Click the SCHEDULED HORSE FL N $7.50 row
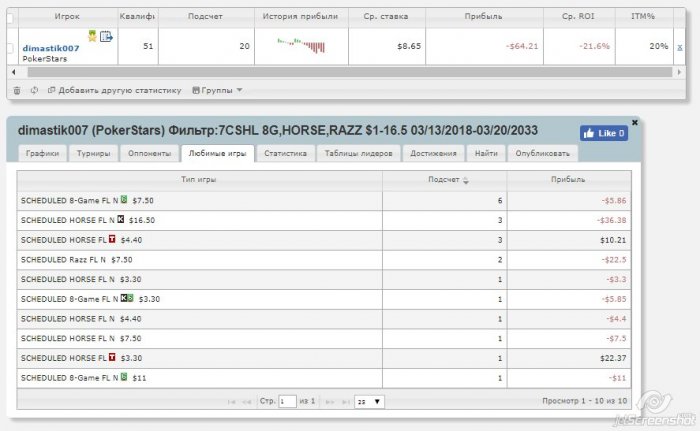 (x=324, y=339)
